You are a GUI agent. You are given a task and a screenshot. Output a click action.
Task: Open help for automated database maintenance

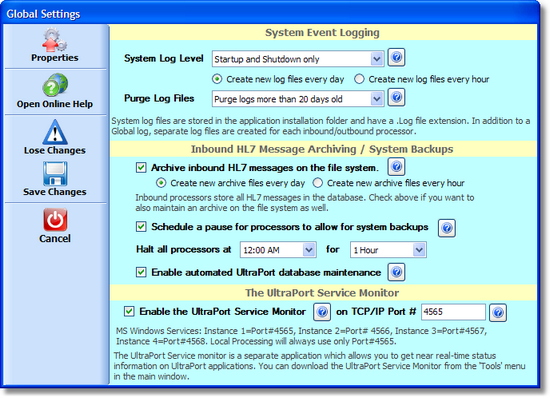(x=396, y=272)
